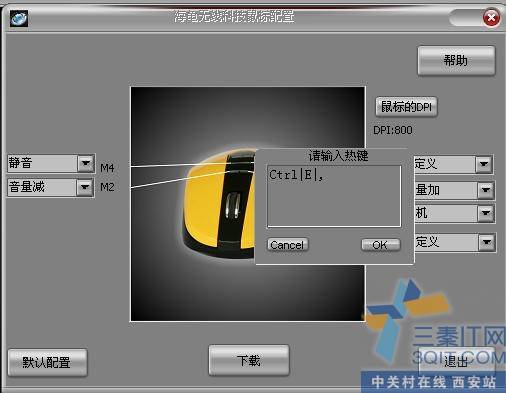Image resolution: width=506 pixels, height=393 pixels.
Task: Click the 默认配置 default settings button
Action: (47, 362)
